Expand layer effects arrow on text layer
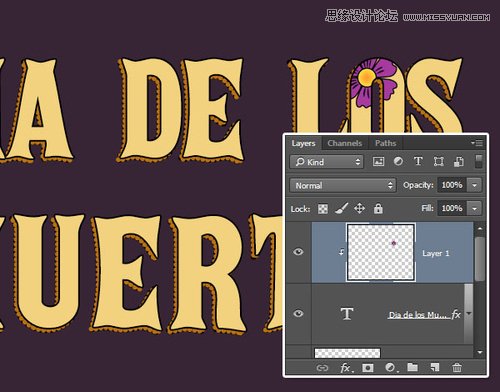 tap(469, 314)
